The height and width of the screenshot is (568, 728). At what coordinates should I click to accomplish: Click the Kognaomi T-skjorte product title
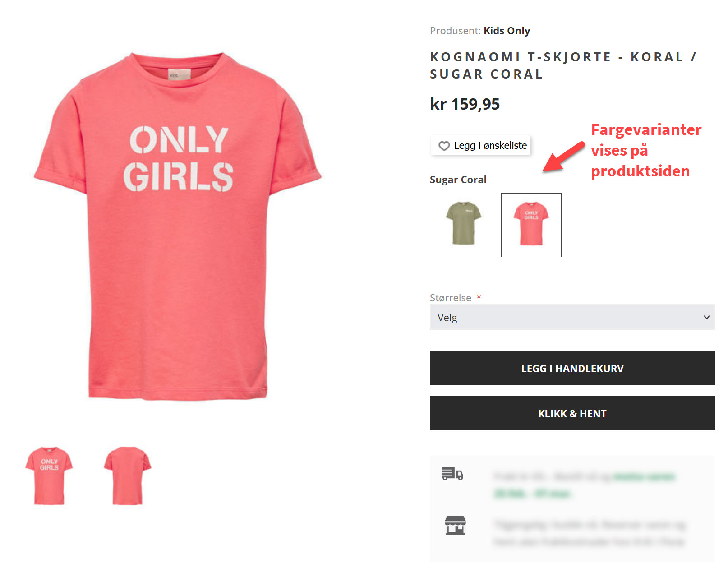[562, 65]
